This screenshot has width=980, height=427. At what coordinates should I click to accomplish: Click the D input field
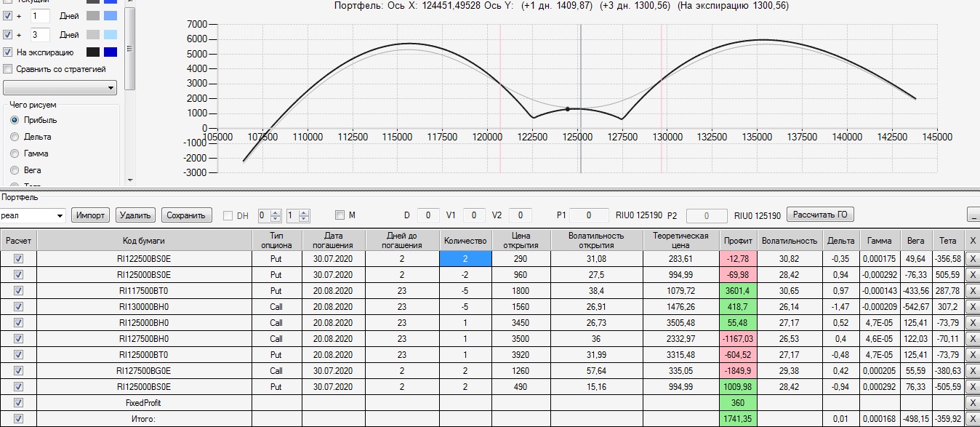coord(429,215)
